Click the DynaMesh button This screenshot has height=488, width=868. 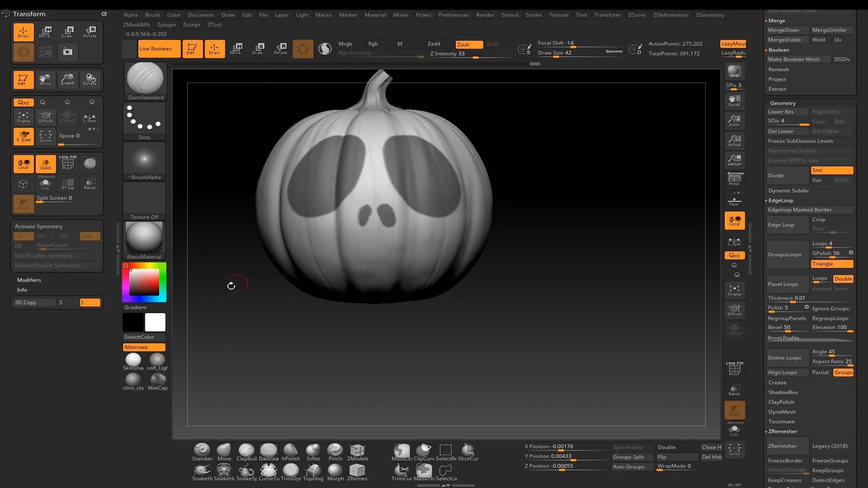[782, 412]
